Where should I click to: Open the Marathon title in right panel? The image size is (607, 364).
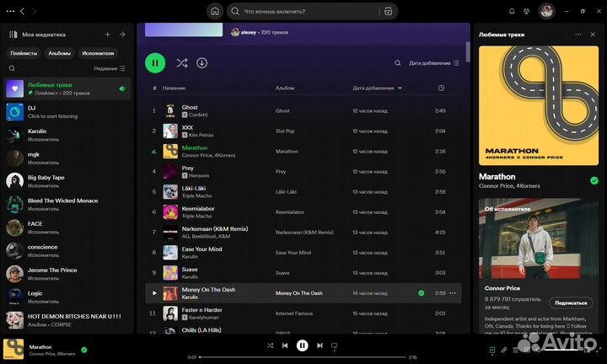497,176
